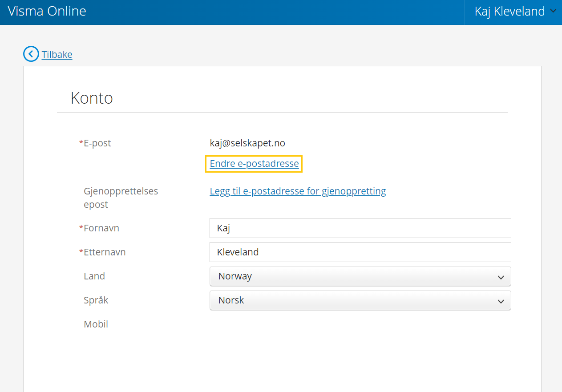The height and width of the screenshot is (392, 562).
Task: Click the Endre e-postadresse link
Action: pyautogui.click(x=254, y=164)
